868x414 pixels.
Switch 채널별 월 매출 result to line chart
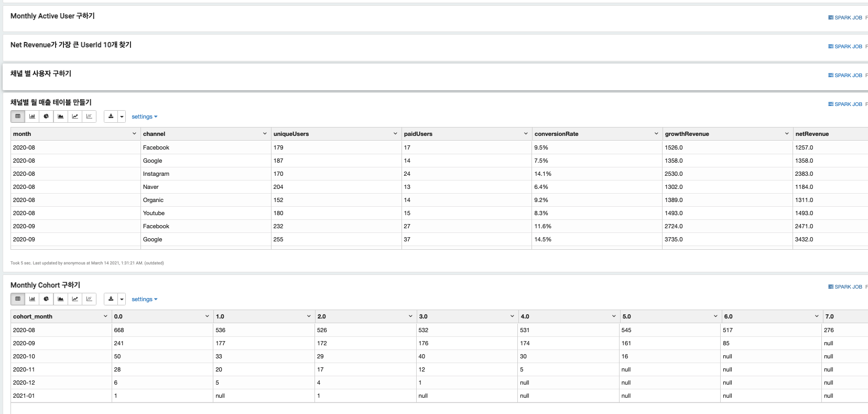tap(75, 116)
